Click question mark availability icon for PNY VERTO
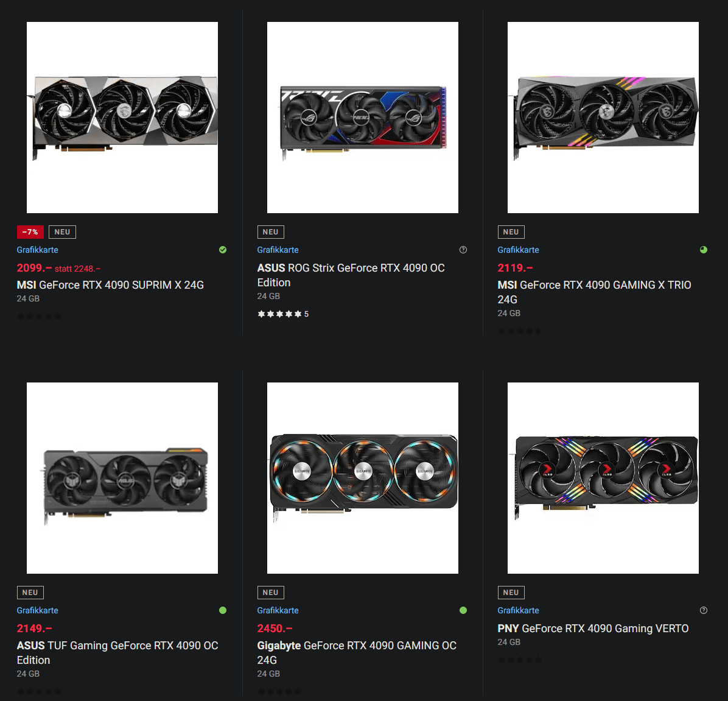The image size is (728, 701). (x=704, y=610)
